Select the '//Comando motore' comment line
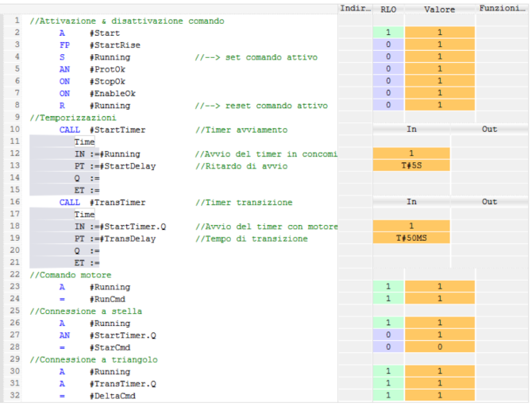 [x=71, y=275]
